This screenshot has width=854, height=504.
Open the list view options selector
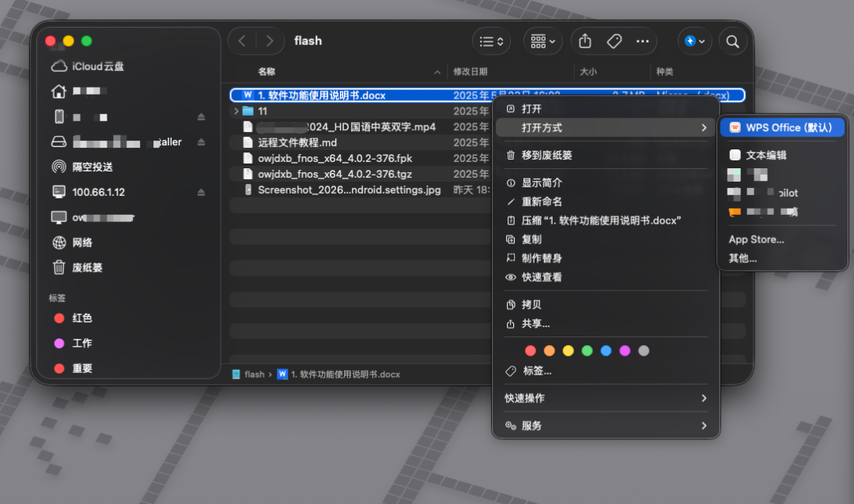(x=491, y=41)
